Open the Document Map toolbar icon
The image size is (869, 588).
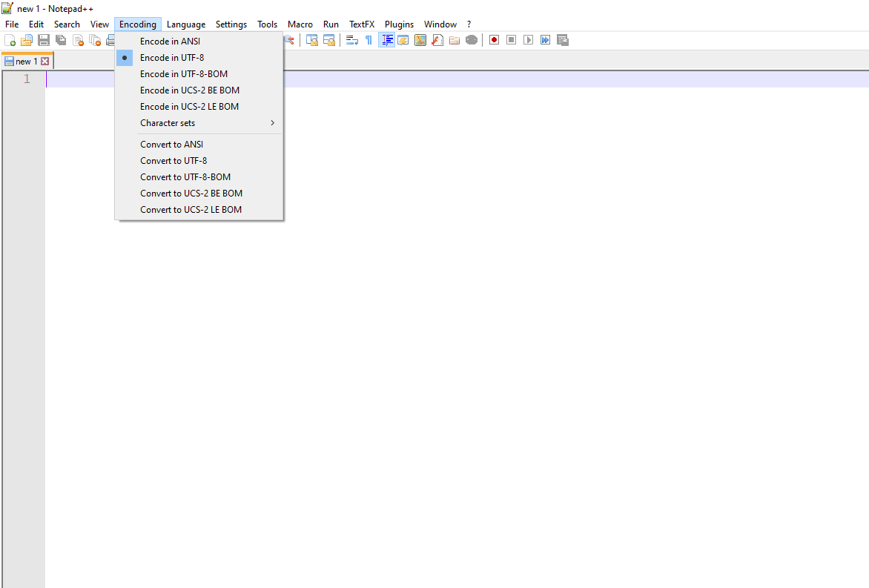[x=420, y=40]
